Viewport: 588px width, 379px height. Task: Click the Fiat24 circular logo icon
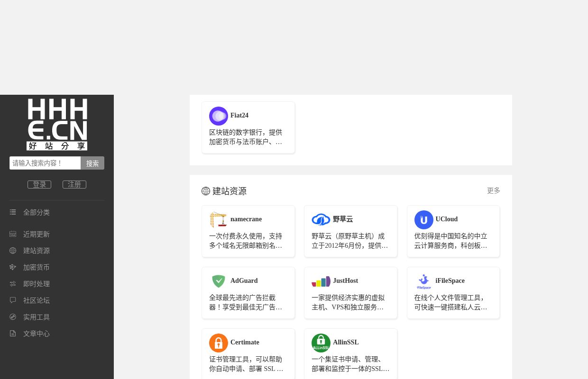(219, 116)
